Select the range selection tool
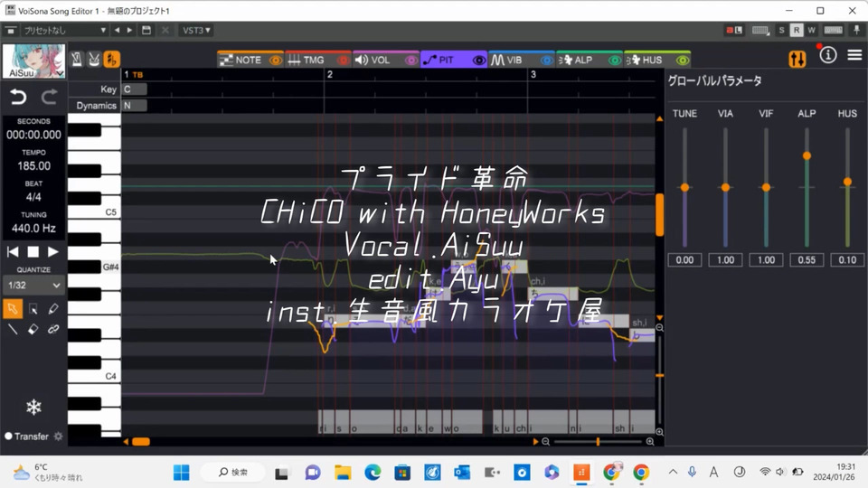The image size is (868, 488). click(x=33, y=309)
